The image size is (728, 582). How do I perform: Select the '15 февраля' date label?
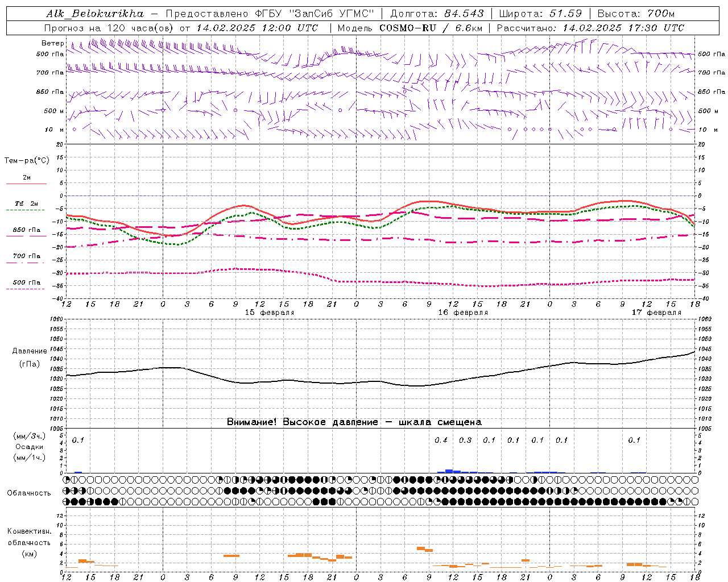coord(270,313)
